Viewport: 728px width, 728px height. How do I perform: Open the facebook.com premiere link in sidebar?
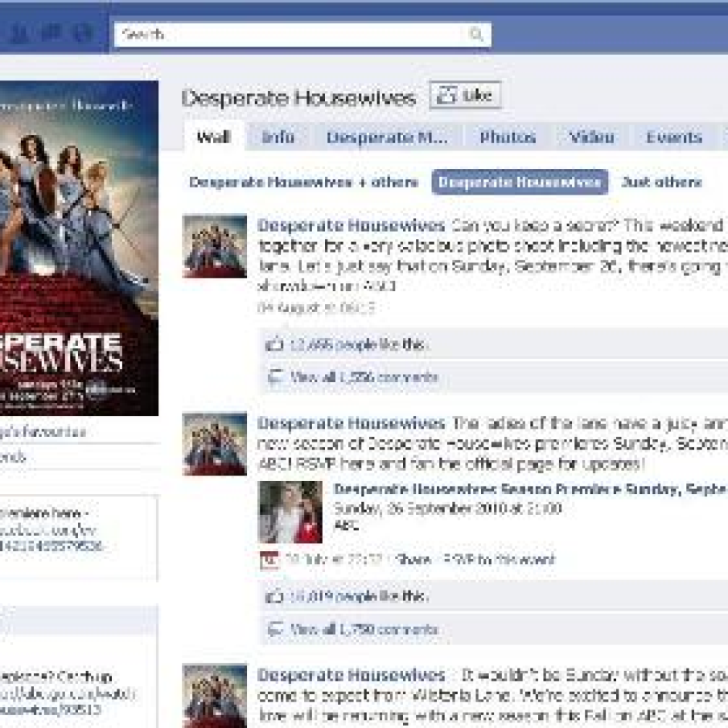coord(51,537)
